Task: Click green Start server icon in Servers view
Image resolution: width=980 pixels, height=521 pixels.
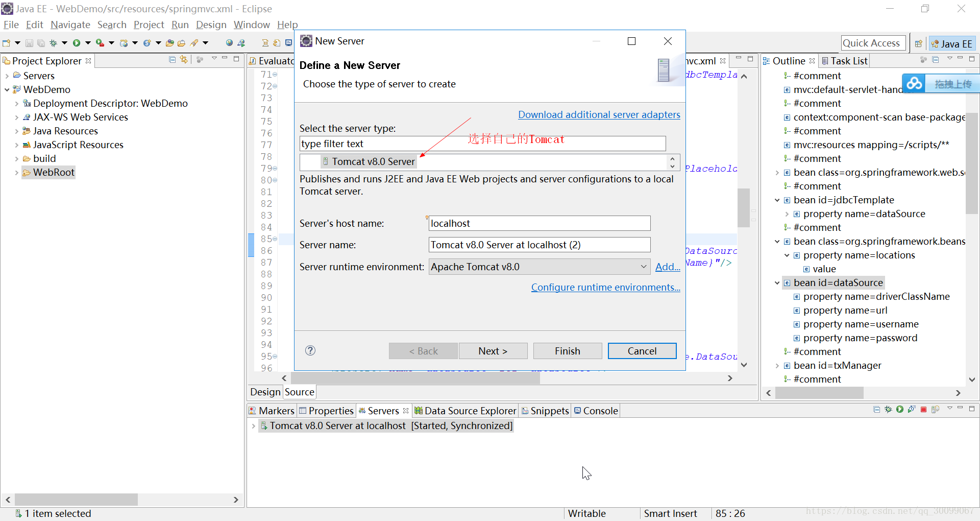Action: 900,409
